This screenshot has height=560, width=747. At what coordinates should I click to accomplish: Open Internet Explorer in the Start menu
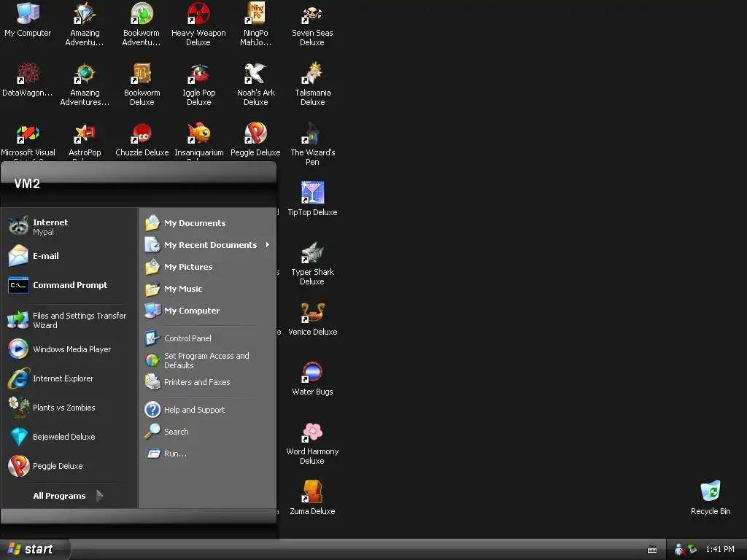pos(69,378)
